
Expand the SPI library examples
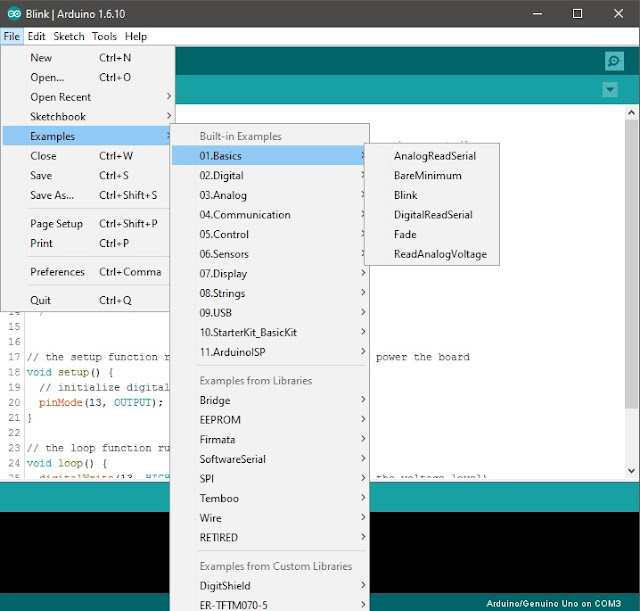point(269,478)
